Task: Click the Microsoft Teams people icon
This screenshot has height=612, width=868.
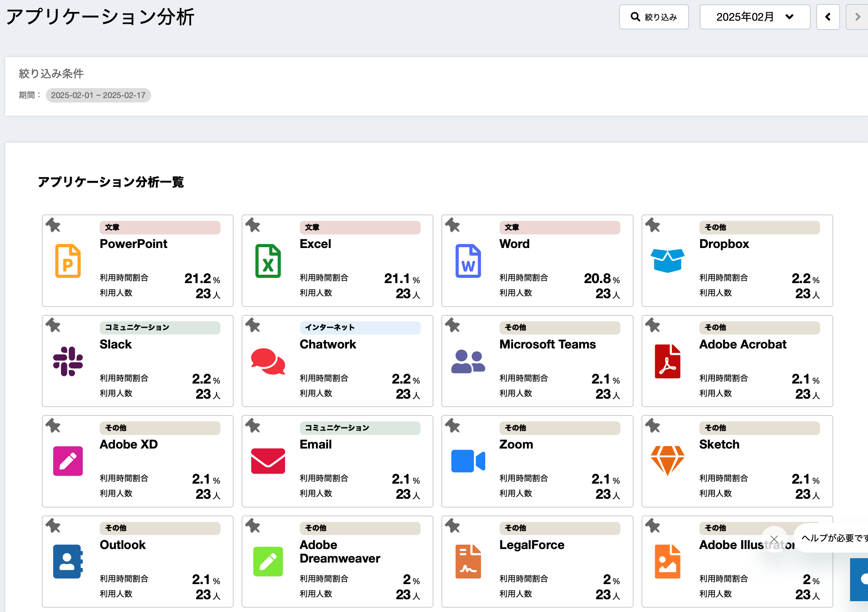Action: click(468, 361)
